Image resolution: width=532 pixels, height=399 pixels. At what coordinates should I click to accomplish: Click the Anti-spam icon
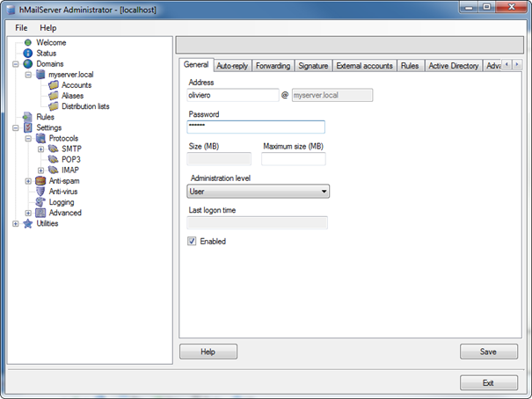(40, 181)
